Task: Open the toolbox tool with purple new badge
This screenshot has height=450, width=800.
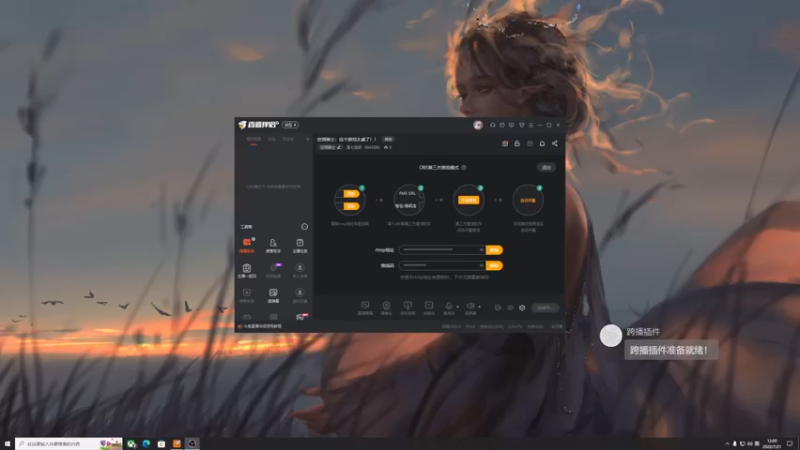Action: coord(273,270)
